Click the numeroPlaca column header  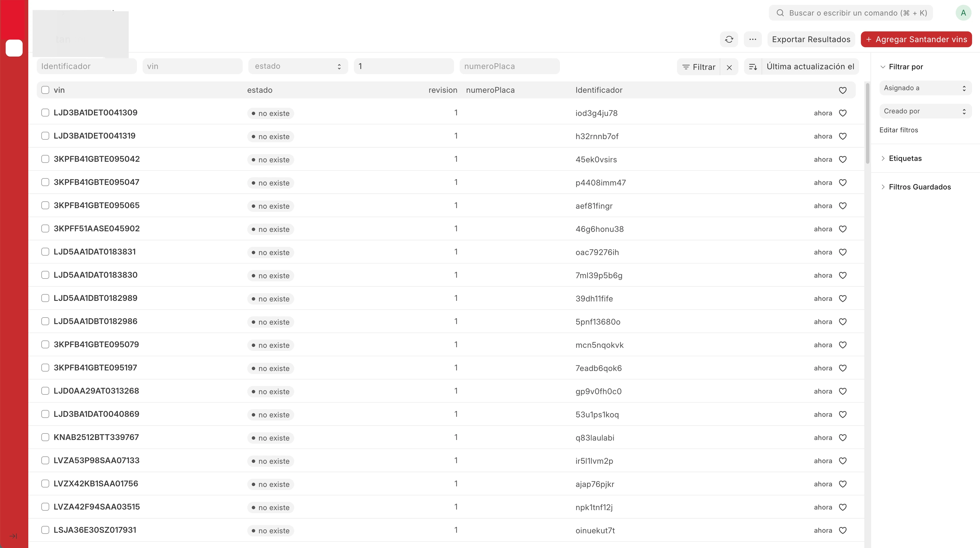490,90
